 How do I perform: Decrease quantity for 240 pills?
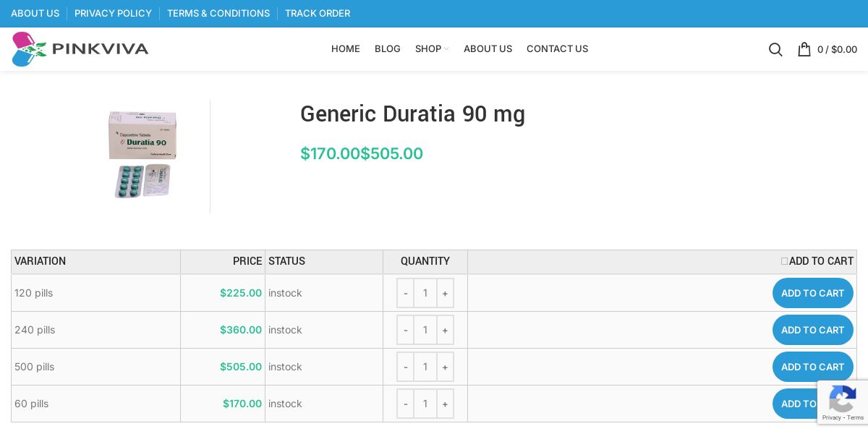pos(405,330)
